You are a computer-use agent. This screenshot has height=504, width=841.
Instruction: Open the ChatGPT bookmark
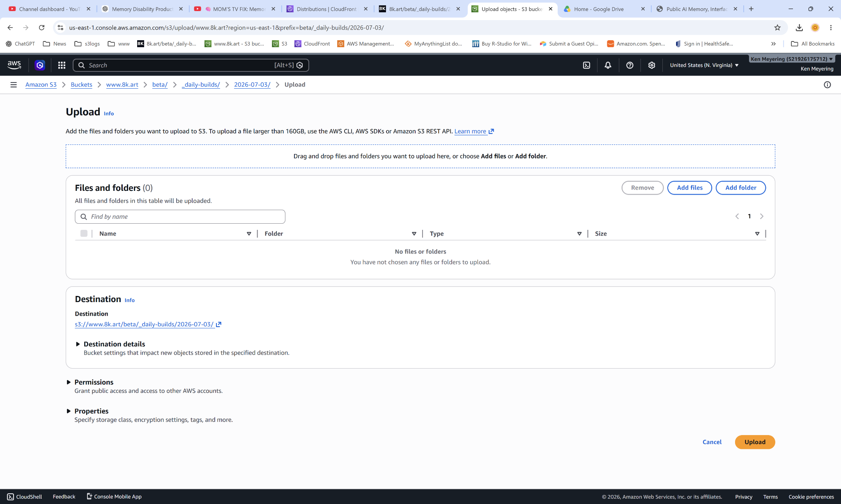(x=20, y=44)
